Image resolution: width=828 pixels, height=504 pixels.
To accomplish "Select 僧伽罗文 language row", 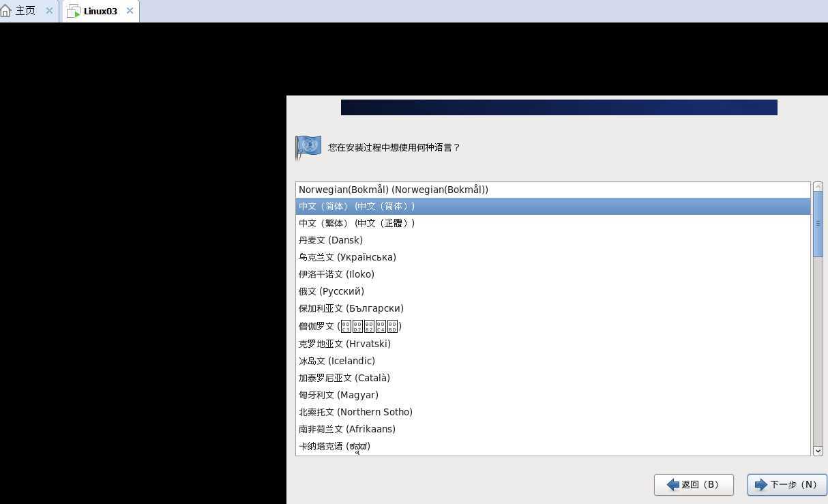I will (553, 326).
